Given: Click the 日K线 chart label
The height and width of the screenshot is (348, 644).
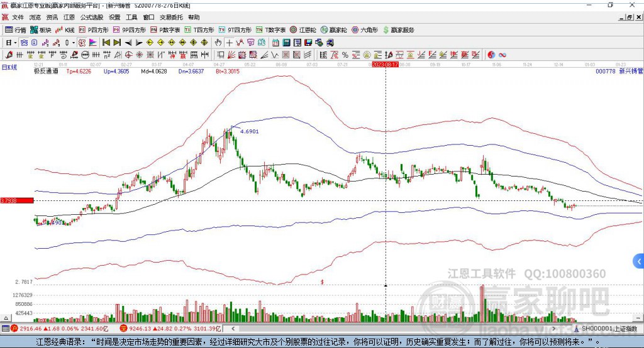Looking at the screenshot, I should pyautogui.click(x=9, y=67).
